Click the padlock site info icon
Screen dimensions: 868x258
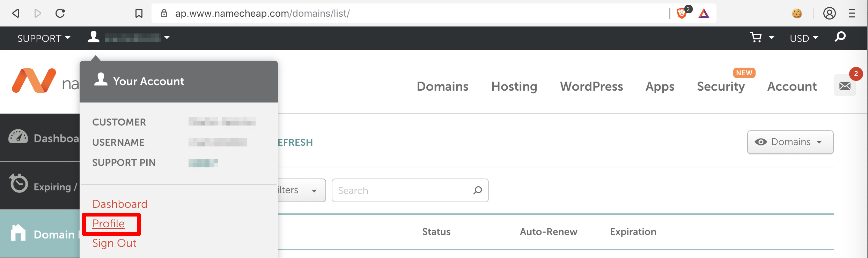tap(164, 14)
